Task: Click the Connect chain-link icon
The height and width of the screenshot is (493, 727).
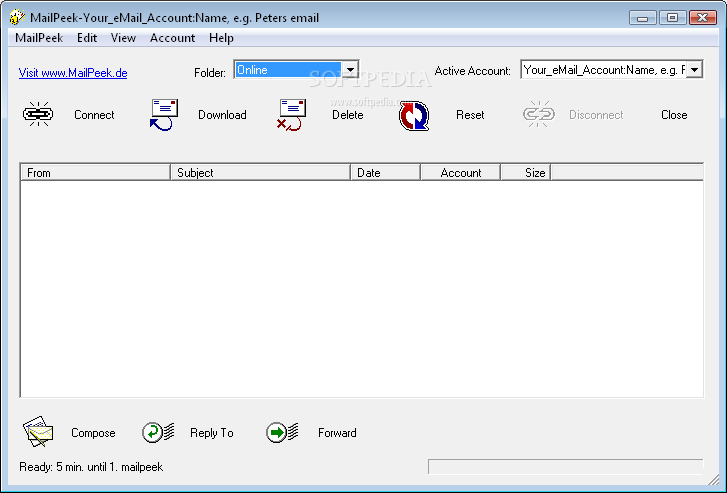Action: point(38,114)
